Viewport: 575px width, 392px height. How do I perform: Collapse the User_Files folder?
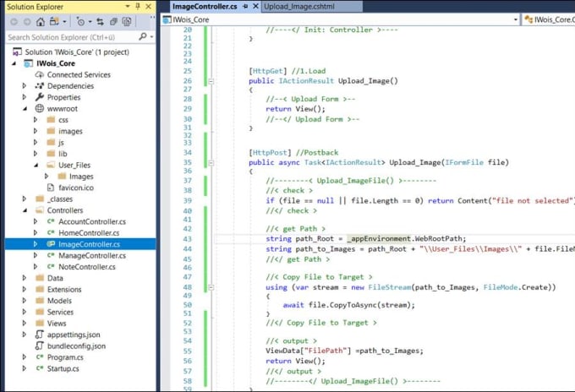(36, 165)
